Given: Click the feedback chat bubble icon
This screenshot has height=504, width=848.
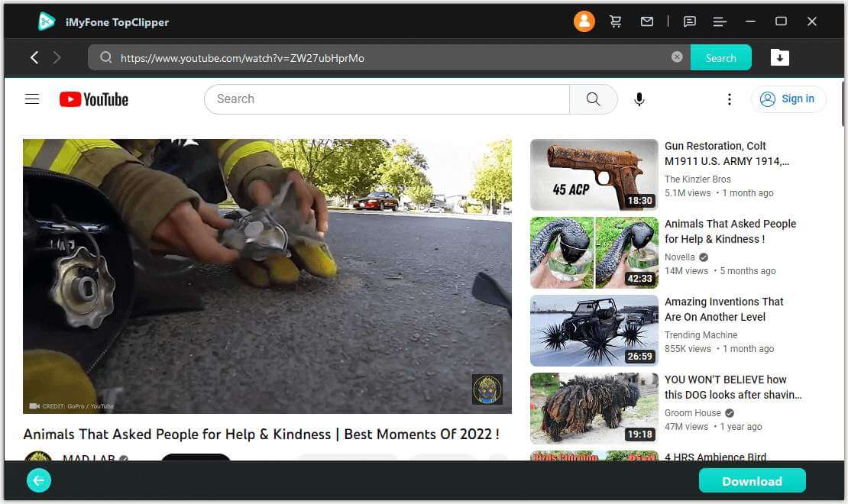Looking at the screenshot, I should pyautogui.click(x=689, y=21).
